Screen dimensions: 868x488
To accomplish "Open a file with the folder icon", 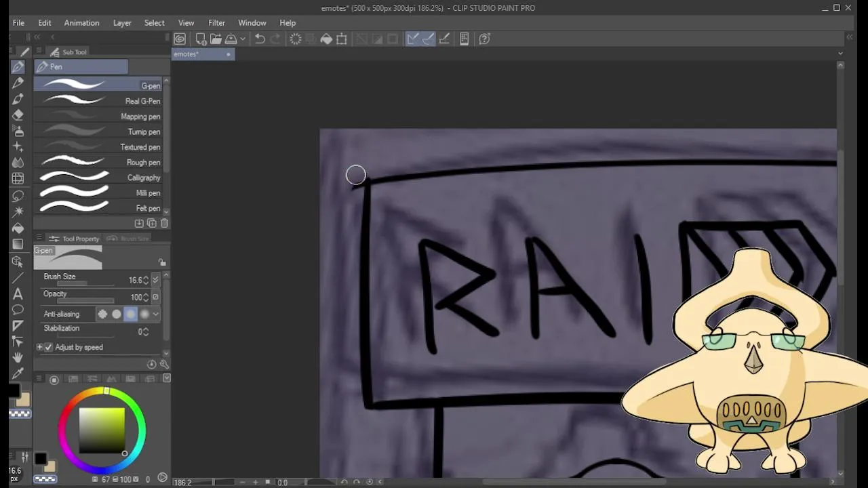I will pyautogui.click(x=216, y=39).
